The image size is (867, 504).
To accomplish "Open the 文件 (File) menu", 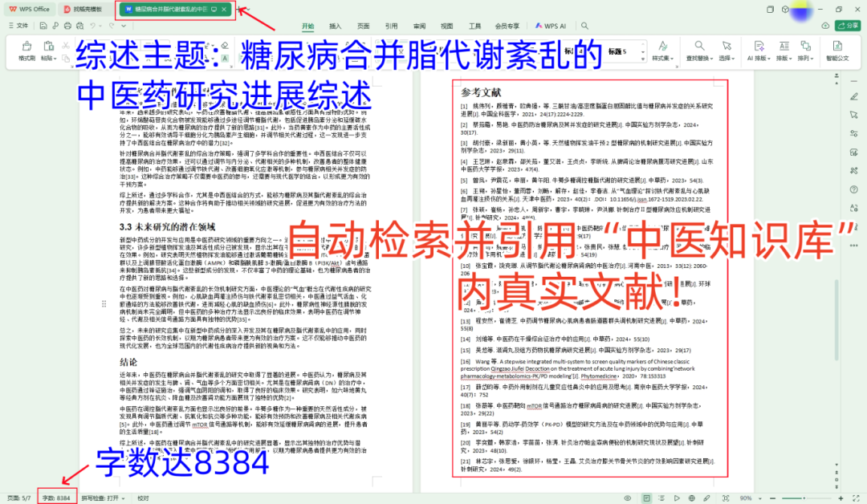I will pos(18,26).
